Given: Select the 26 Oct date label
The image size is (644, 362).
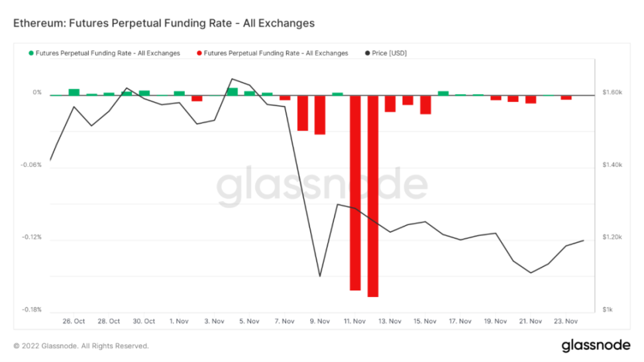Looking at the screenshot, I should 74,322.
